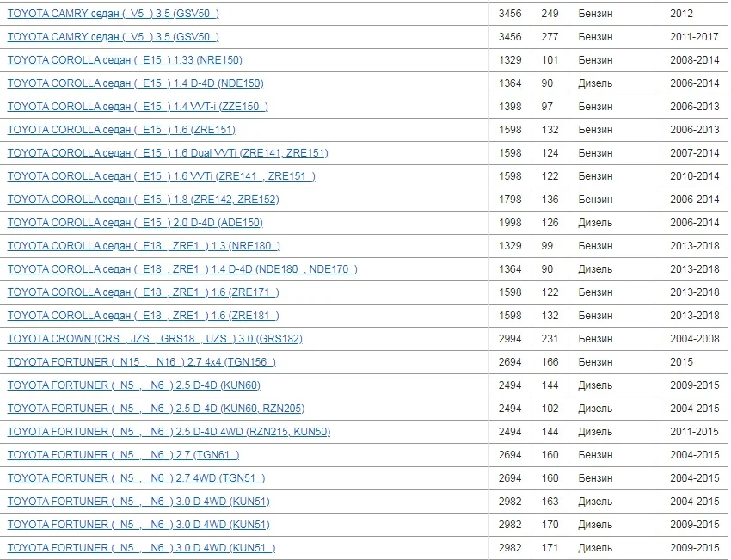The image size is (731, 560).
Task: Follow the Corolla E15 2.0 D-4D (ADE150) link
Action: pyautogui.click(x=135, y=223)
